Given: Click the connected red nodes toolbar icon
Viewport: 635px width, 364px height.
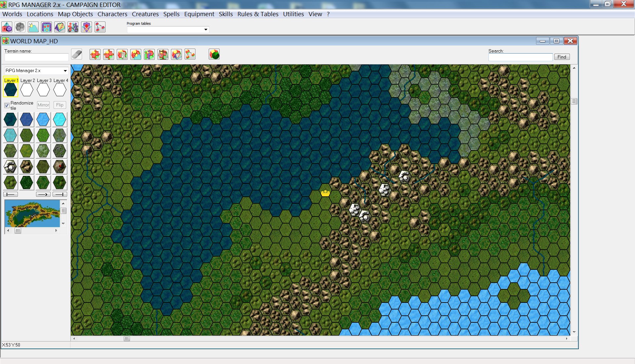Looking at the screenshot, I should pyautogui.click(x=100, y=27).
